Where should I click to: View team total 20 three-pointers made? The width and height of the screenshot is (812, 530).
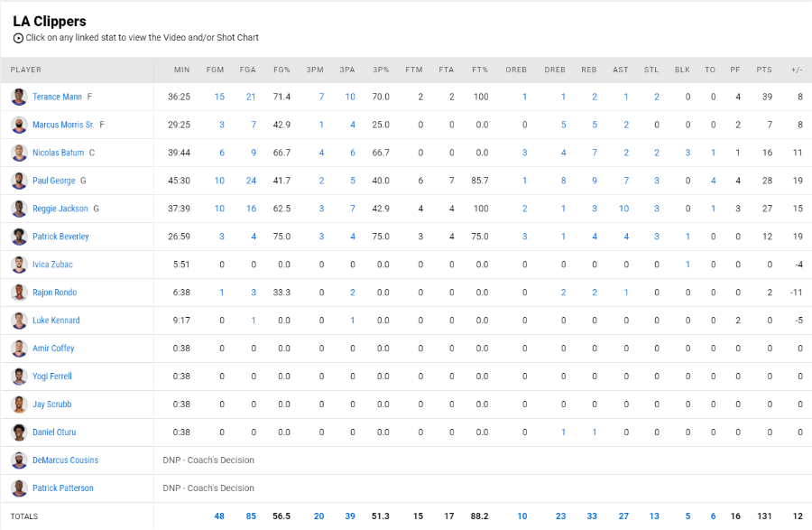coord(319,516)
